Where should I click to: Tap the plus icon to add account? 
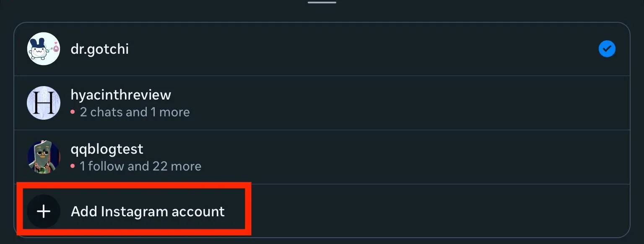[x=44, y=211]
